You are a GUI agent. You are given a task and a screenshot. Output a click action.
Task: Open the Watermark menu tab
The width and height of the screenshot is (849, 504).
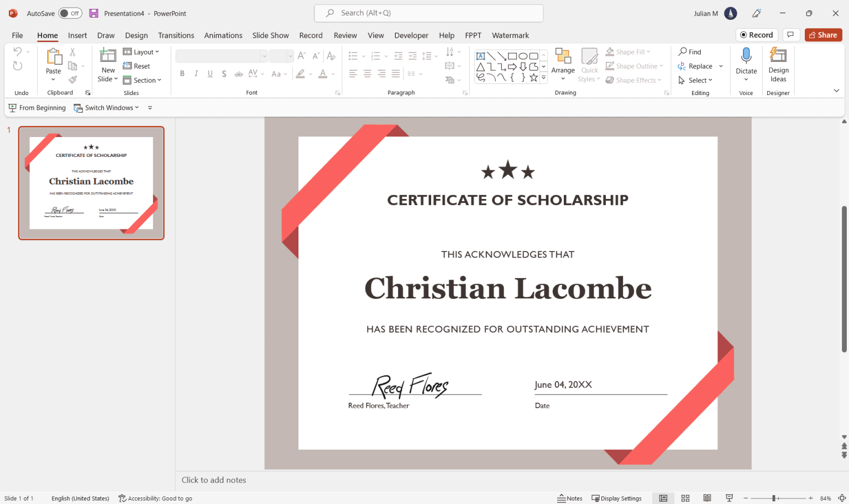coord(510,35)
